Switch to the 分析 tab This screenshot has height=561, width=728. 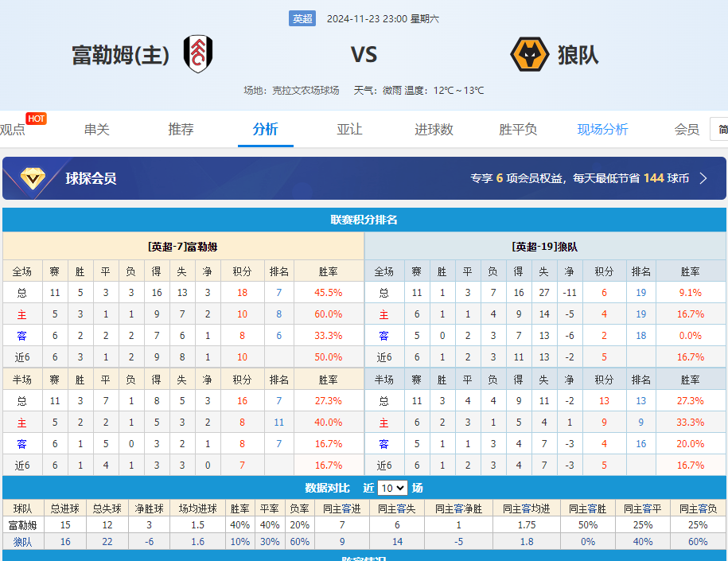266,129
